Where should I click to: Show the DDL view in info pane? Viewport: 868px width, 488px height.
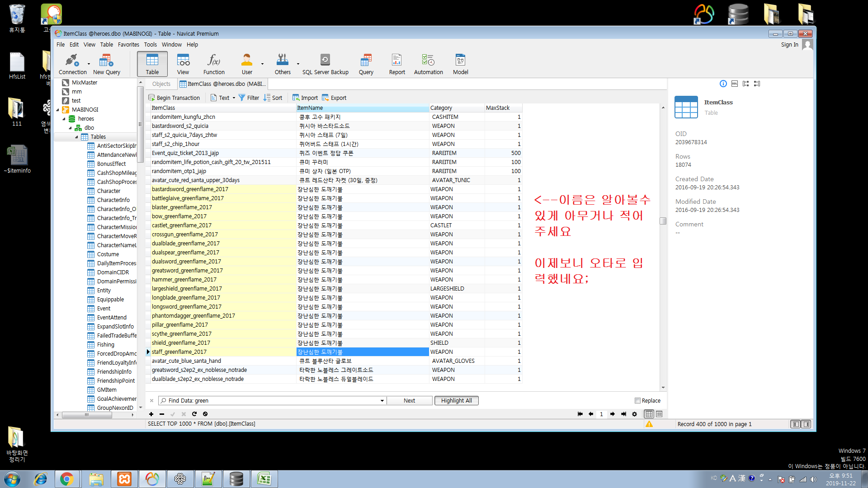point(735,84)
